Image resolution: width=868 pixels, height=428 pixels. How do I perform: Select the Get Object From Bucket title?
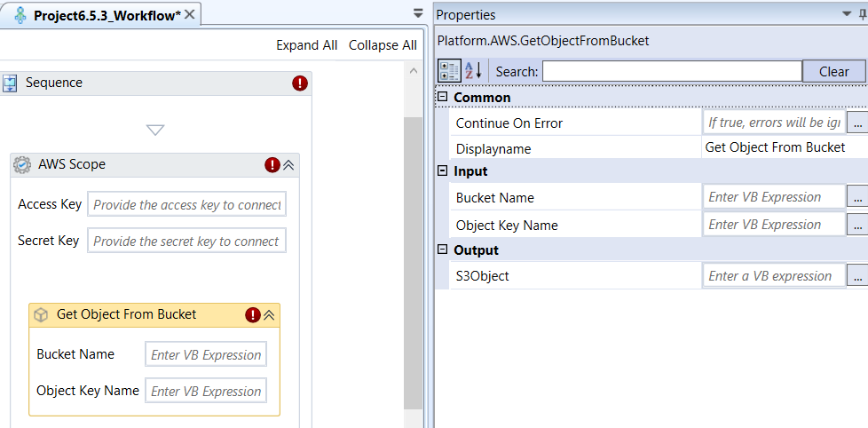pos(126,314)
